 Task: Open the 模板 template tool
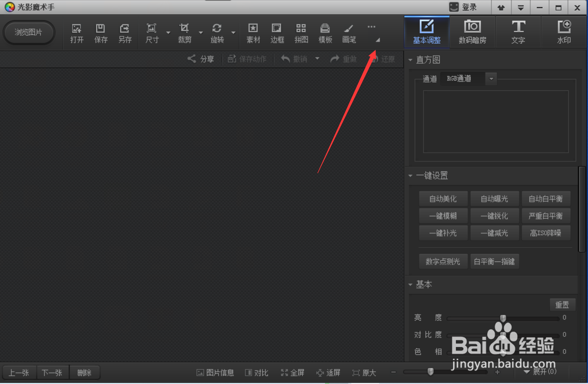click(325, 33)
